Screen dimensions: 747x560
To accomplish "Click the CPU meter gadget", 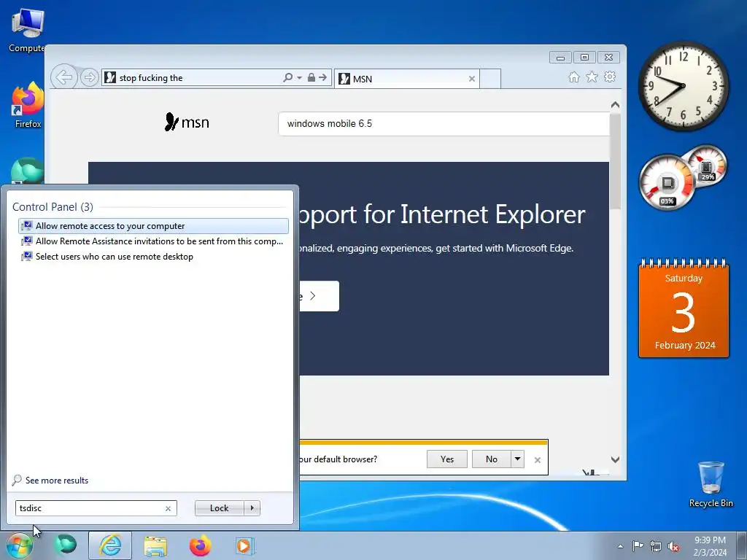I will pyautogui.click(x=668, y=183).
